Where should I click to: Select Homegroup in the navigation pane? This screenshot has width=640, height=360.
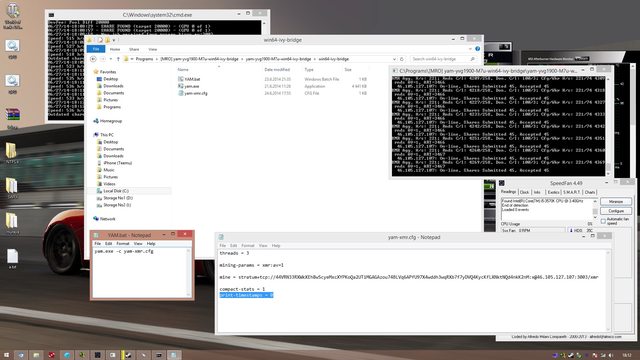click(x=111, y=121)
